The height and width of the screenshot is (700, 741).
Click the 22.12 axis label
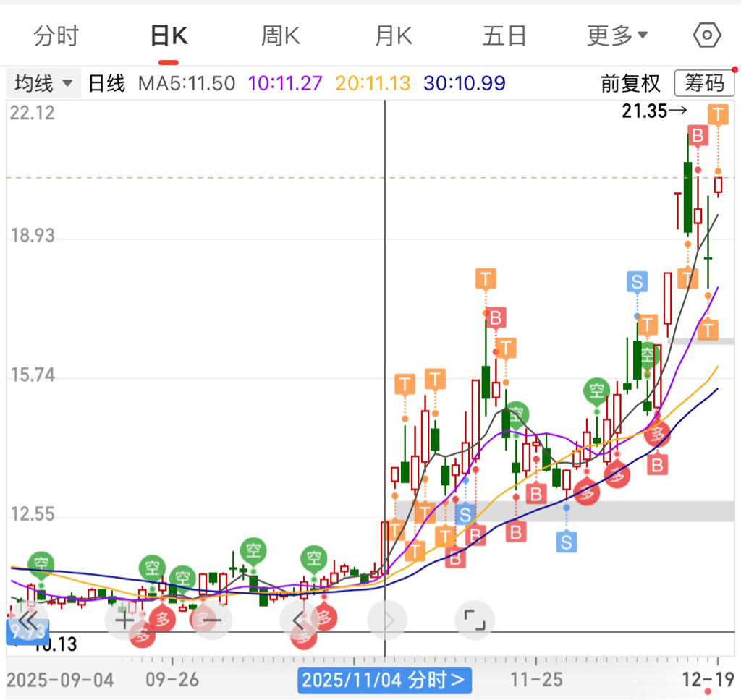point(32,114)
